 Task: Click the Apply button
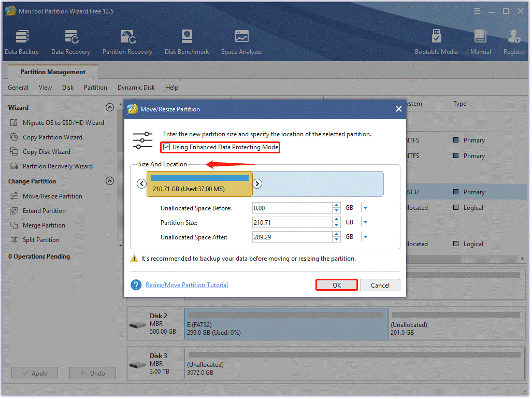point(35,374)
